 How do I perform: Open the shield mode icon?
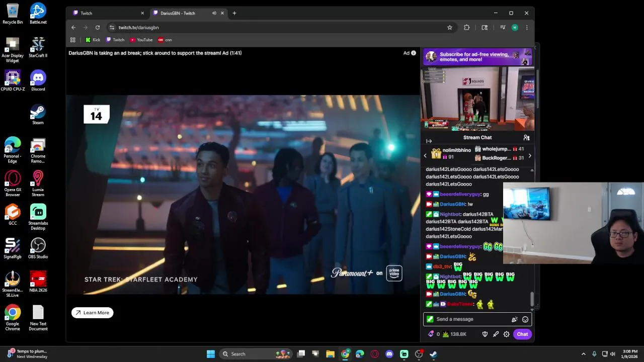point(485,334)
